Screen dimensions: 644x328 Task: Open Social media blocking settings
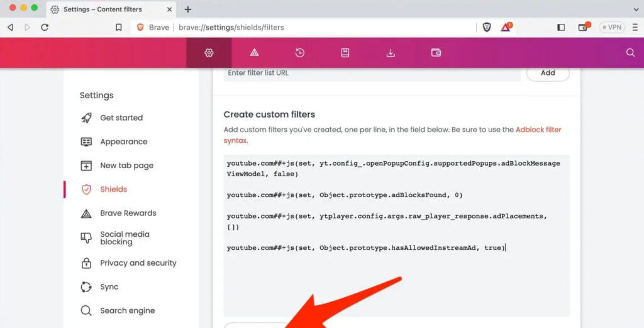point(125,238)
